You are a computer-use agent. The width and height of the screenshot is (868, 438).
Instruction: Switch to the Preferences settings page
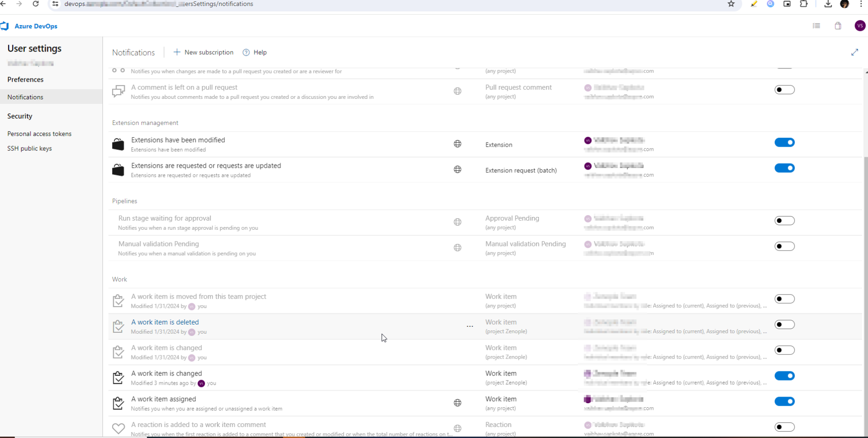click(x=25, y=79)
